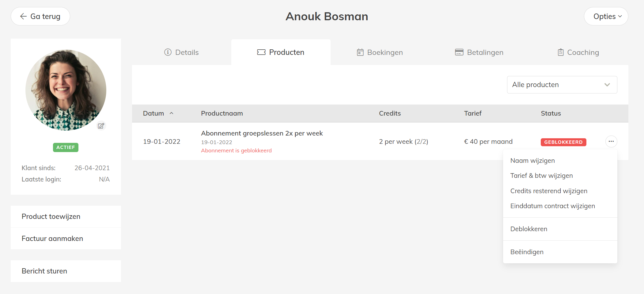This screenshot has width=644, height=294.
Task: Select Beëindigen to end the subscription
Action: point(527,252)
